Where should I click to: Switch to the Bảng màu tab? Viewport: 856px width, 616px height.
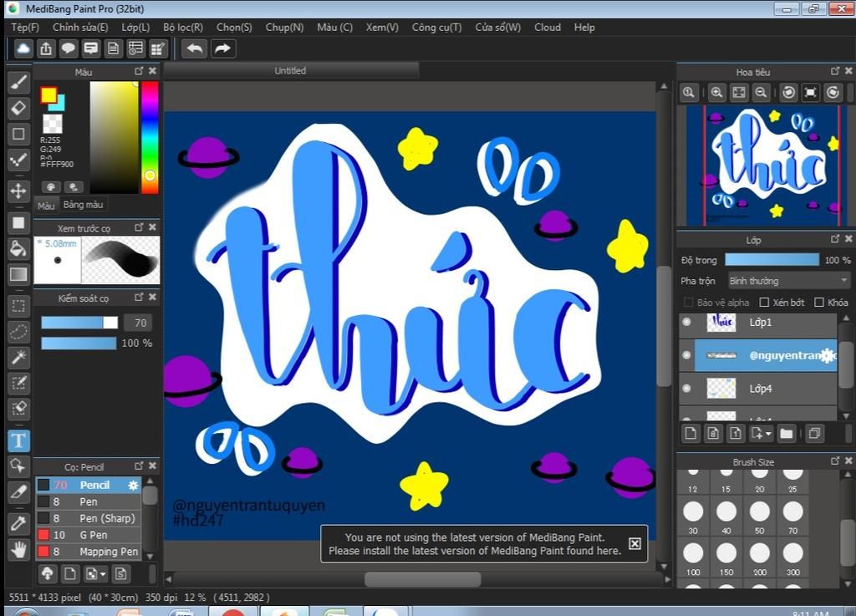coord(83,205)
